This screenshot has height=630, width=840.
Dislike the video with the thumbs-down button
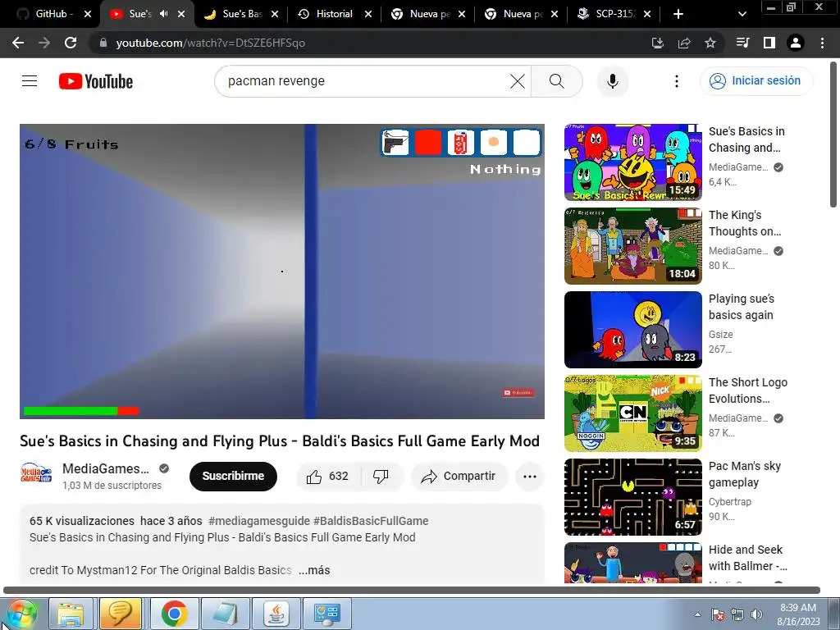click(x=381, y=477)
